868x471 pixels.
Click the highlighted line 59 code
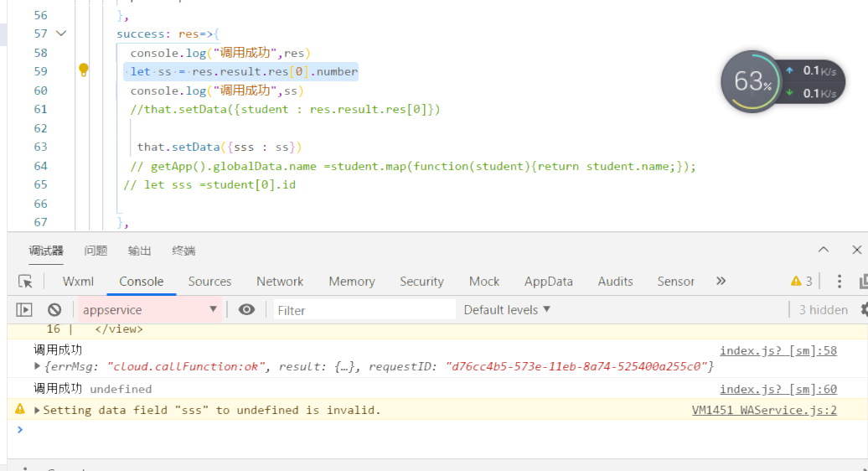[240, 71]
